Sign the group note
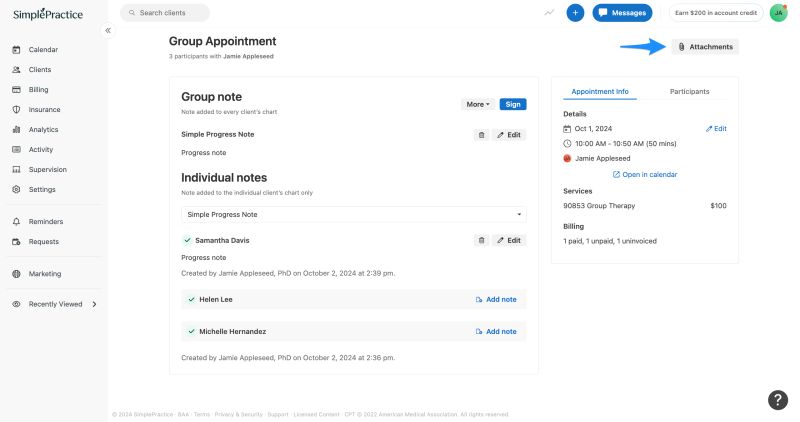This screenshot has height=422, width=800. [x=513, y=104]
